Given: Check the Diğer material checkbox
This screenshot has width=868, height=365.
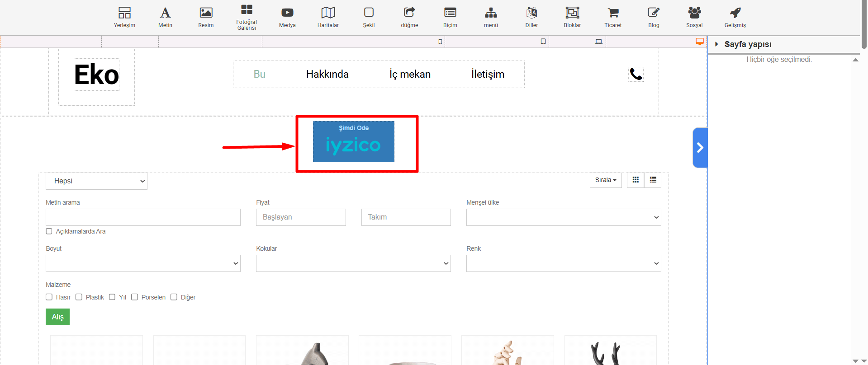Looking at the screenshot, I should tap(174, 297).
